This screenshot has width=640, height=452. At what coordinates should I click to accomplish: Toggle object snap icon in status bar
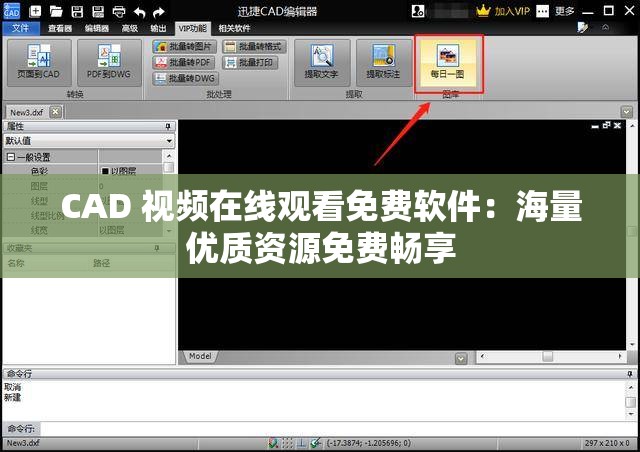(315, 443)
